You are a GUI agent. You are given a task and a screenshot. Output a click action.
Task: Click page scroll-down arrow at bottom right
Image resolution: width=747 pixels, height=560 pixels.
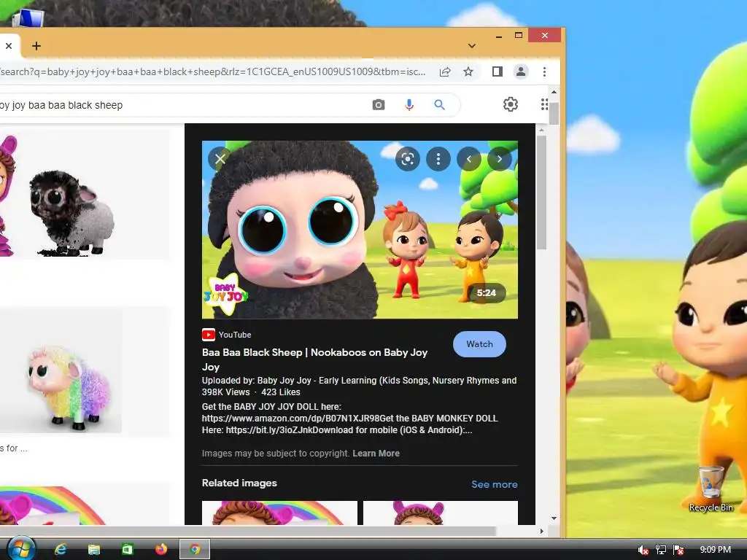tap(554, 518)
